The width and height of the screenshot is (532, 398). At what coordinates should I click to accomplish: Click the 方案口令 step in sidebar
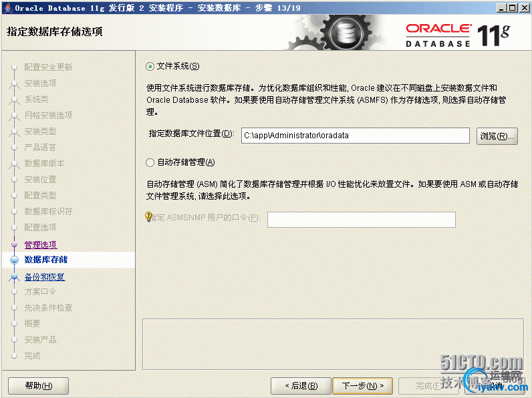coord(40,292)
